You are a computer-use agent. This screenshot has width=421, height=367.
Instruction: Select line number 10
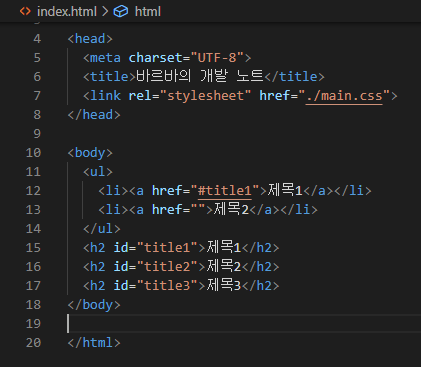[x=33, y=153]
